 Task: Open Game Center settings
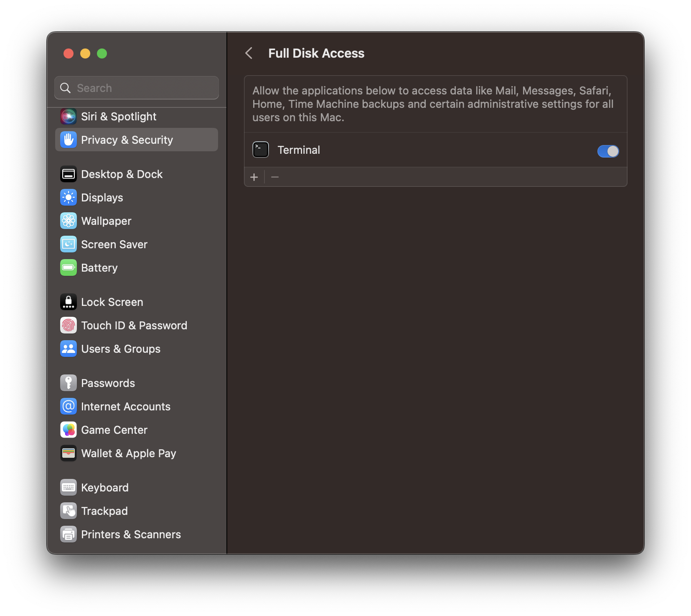(114, 430)
